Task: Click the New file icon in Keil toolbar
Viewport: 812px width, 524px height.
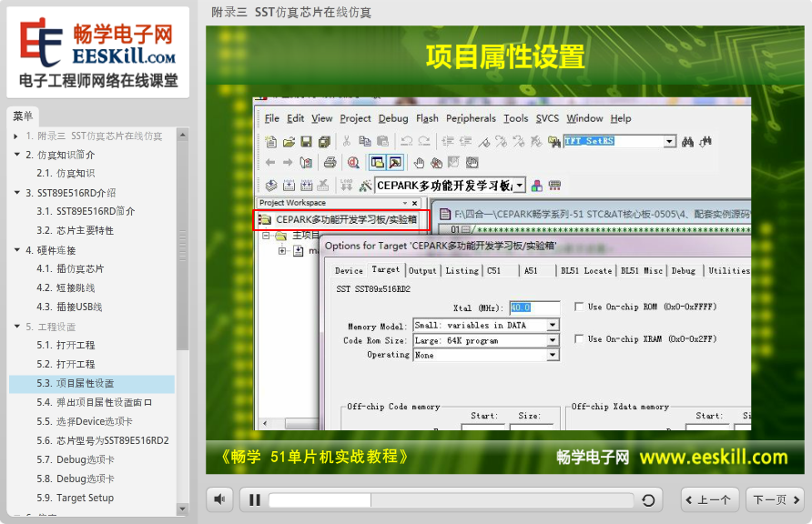Action: [x=271, y=141]
